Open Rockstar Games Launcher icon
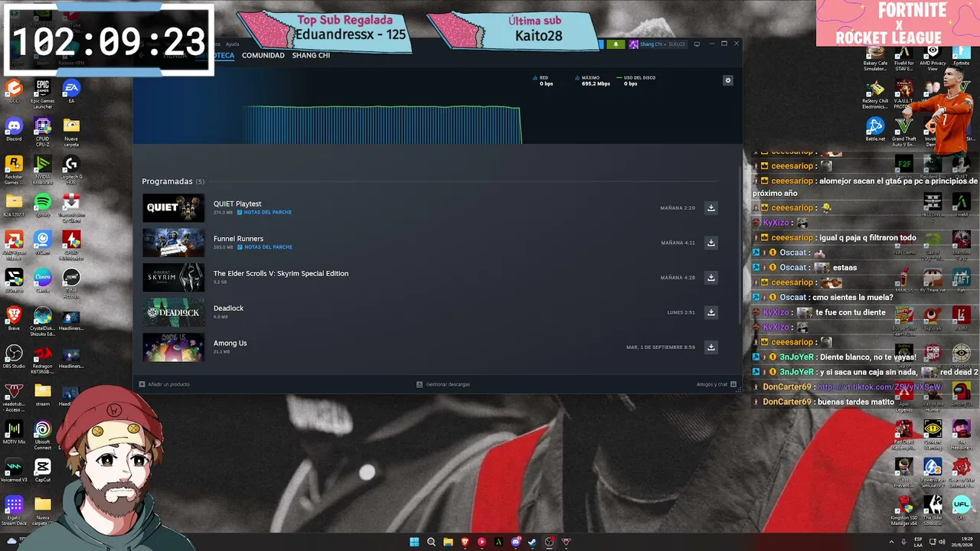The height and width of the screenshot is (551, 980). pos(14,169)
